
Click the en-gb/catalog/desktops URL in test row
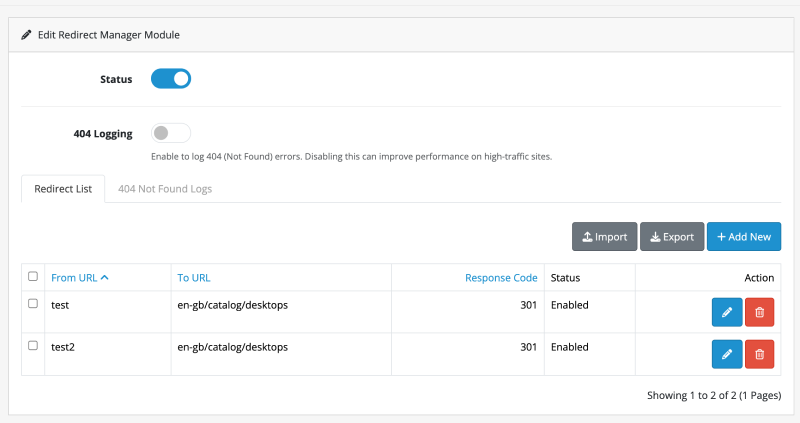(x=232, y=305)
